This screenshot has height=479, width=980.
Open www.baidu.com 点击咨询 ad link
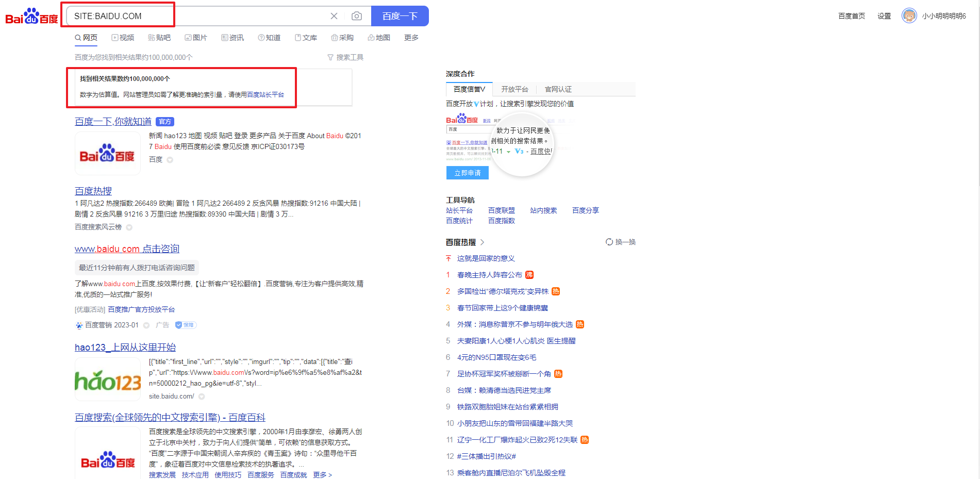(127, 249)
